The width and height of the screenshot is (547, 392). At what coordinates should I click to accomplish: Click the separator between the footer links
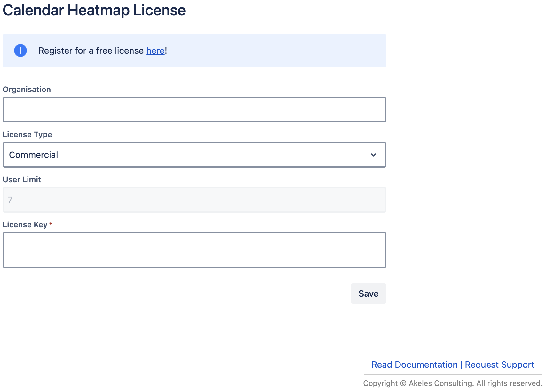coord(461,365)
